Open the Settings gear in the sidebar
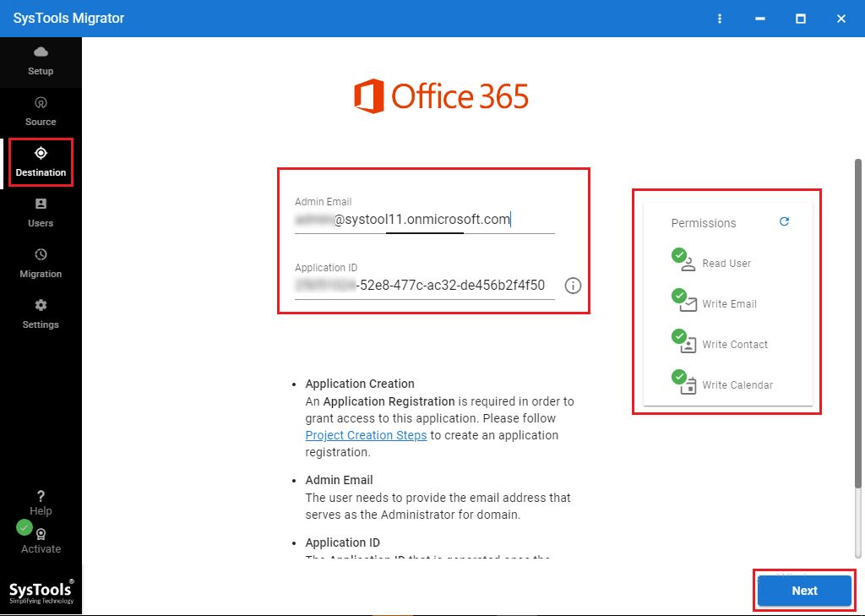Screen dimensions: 865x616 click(x=41, y=313)
